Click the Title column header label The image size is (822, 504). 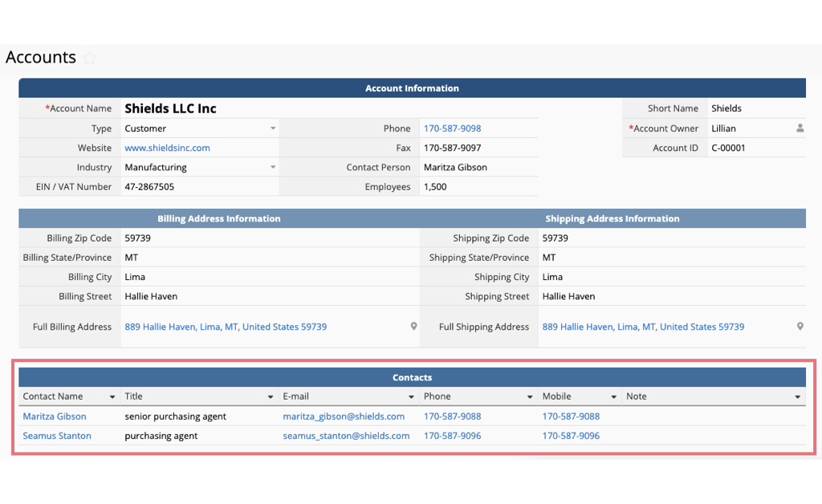tap(134, 396)
